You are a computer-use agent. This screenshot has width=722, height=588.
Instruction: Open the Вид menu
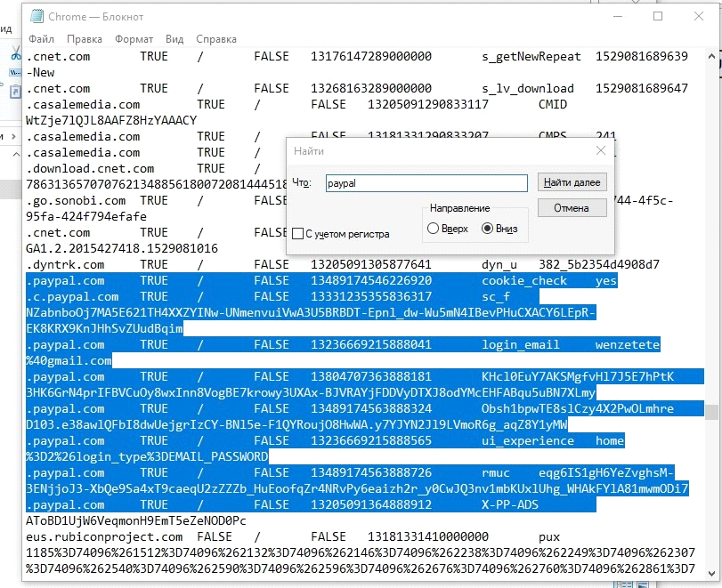point(174,39)
